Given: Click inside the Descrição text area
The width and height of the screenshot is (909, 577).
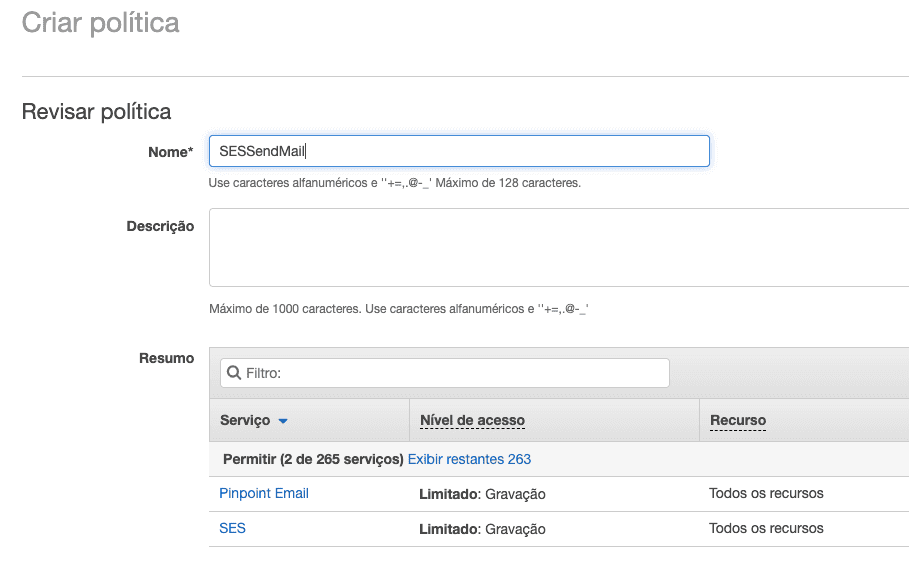Looking at the screenshot, I should (x=558, y=247).
